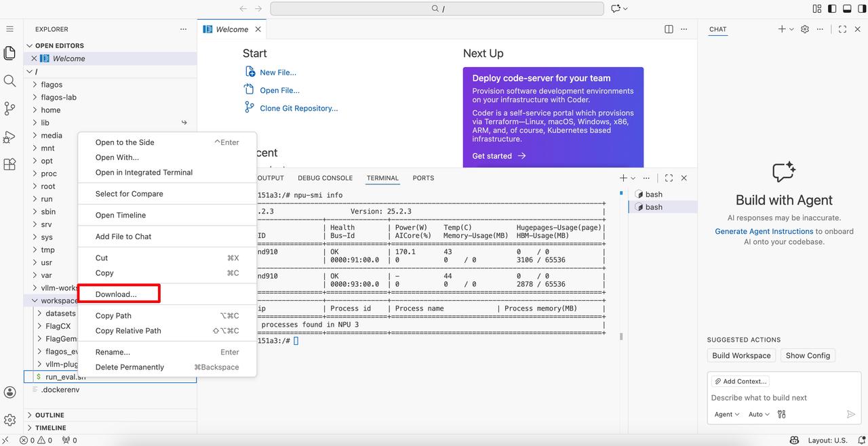Create a new terminal with plus icon
The image size is (868, 446).
(623, 178)
